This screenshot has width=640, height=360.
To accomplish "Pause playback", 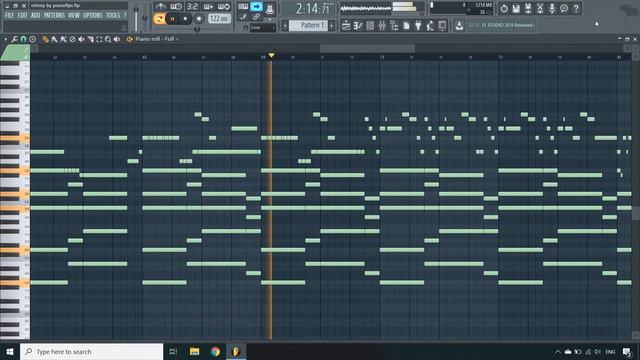I will [172, 19].
